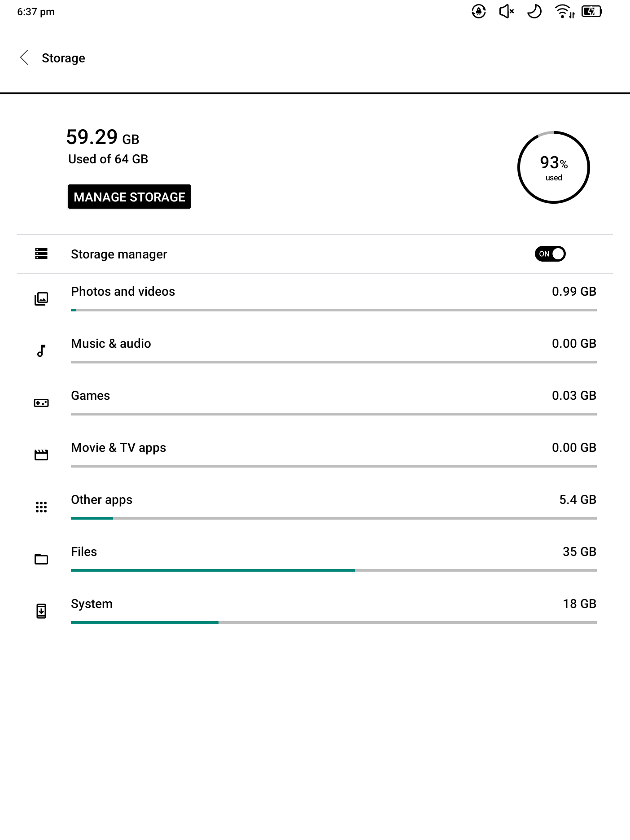630x840 pixels.
Task: Click the Games controller icon
Action: (x=41, y=403)
